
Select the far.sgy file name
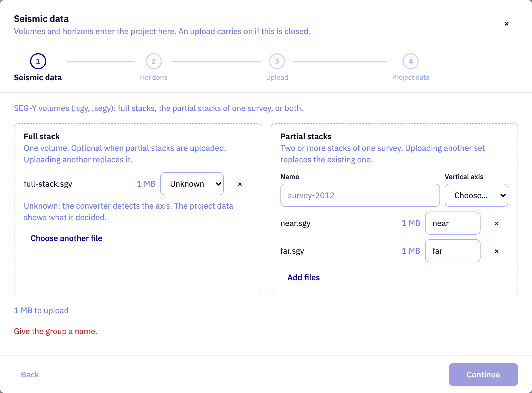coord(292,251)
